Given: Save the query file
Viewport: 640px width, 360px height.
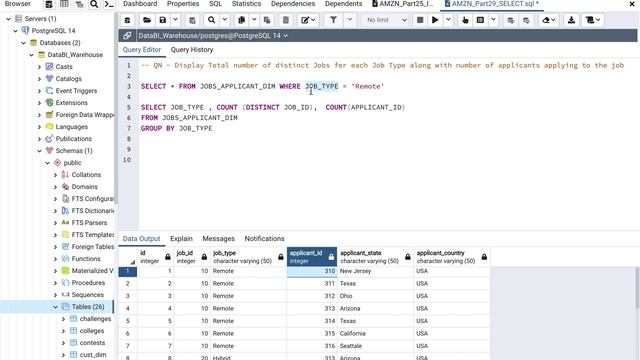Looking at the screenshot, I should (162, 20).
